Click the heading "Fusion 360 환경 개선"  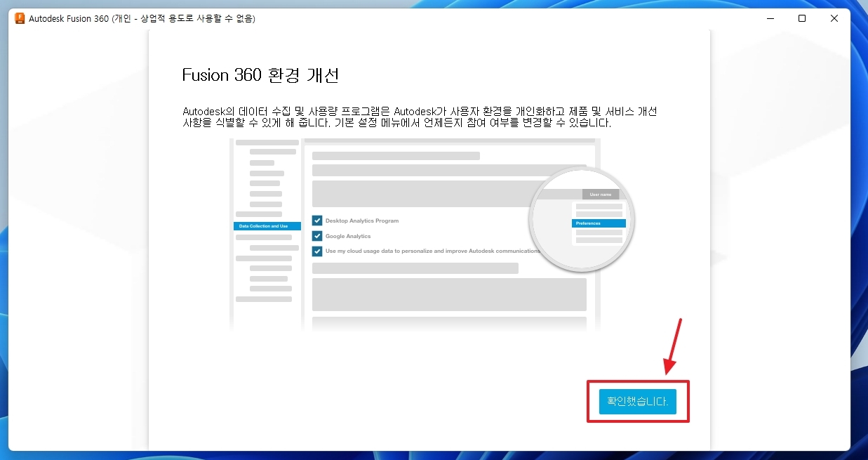click(x=260, y=75)
